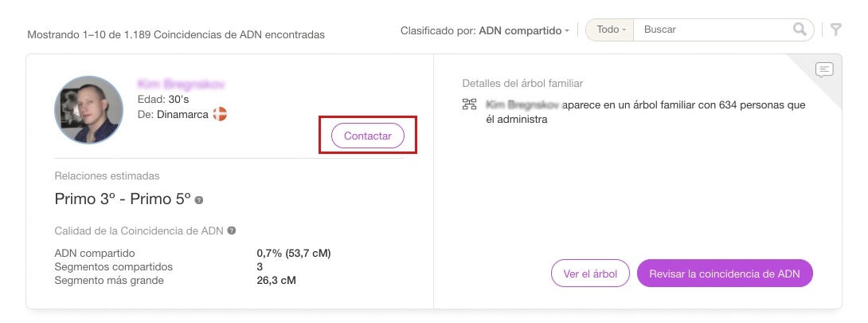
Task: Open the notes icon in card corner
Action: pos(824,70)
